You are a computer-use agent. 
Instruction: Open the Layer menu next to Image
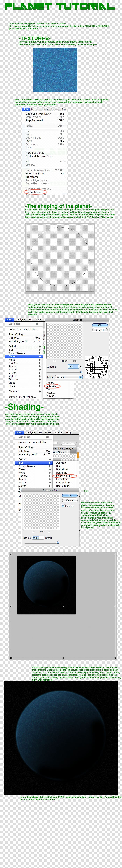click(45, 110)
